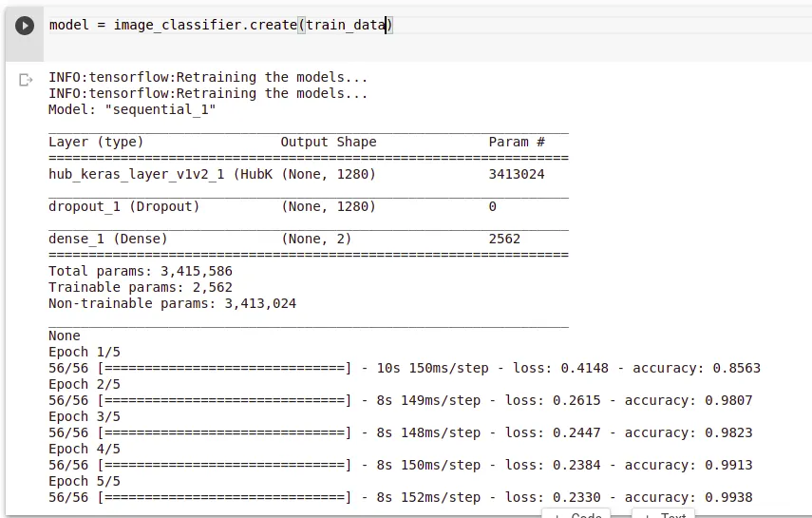Click the 'Total params: 3,415,586' line

tap(141, 271)
